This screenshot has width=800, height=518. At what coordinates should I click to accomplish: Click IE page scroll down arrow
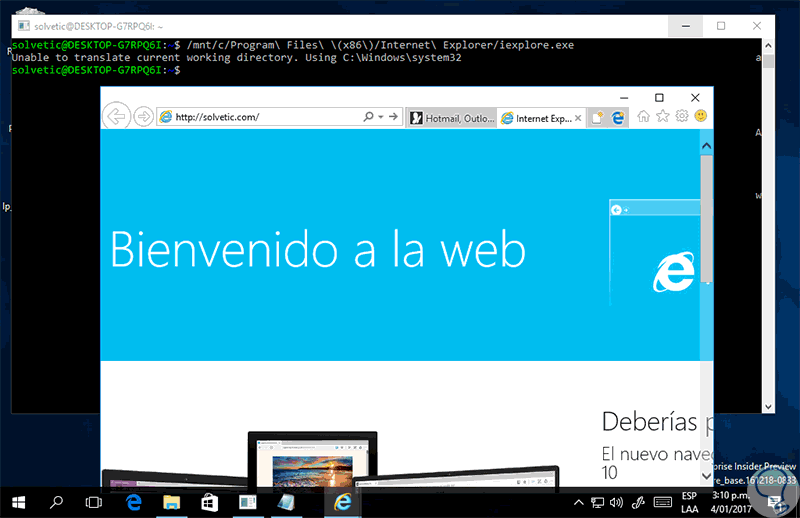707,476
